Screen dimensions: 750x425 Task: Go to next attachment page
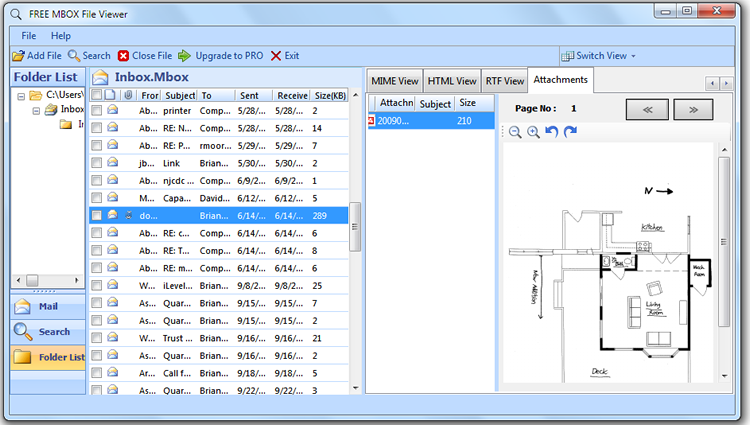point(693,109)
